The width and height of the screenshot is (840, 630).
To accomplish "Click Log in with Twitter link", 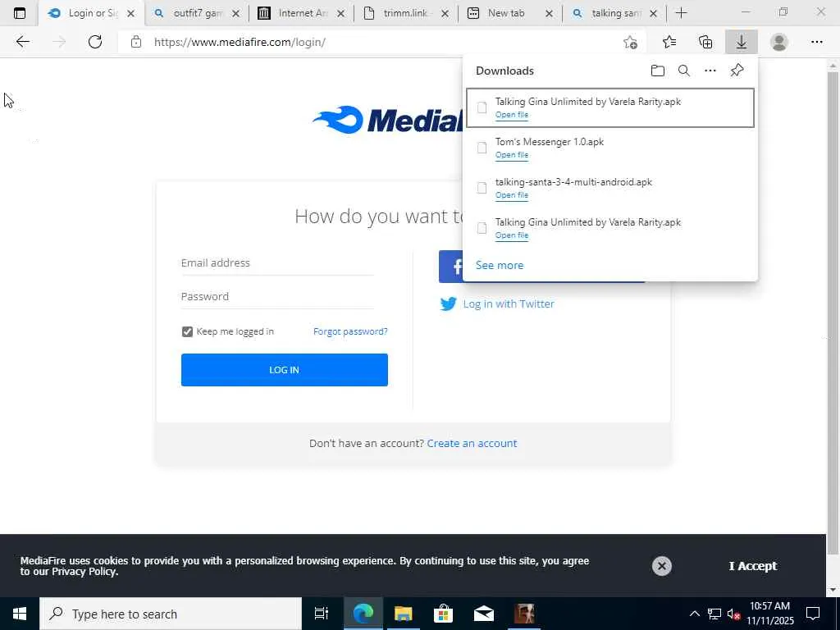I will [x=509, y=304].
